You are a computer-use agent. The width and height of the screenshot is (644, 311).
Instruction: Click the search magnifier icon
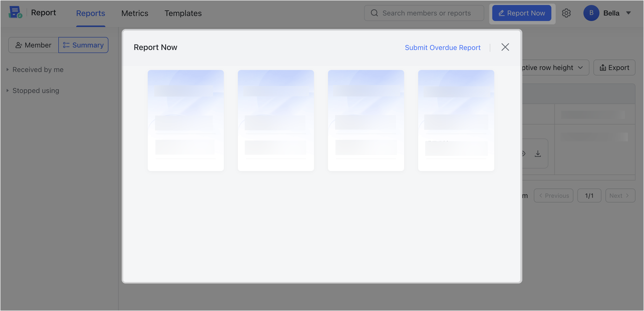pyautogui.click(x=374, y=13)
